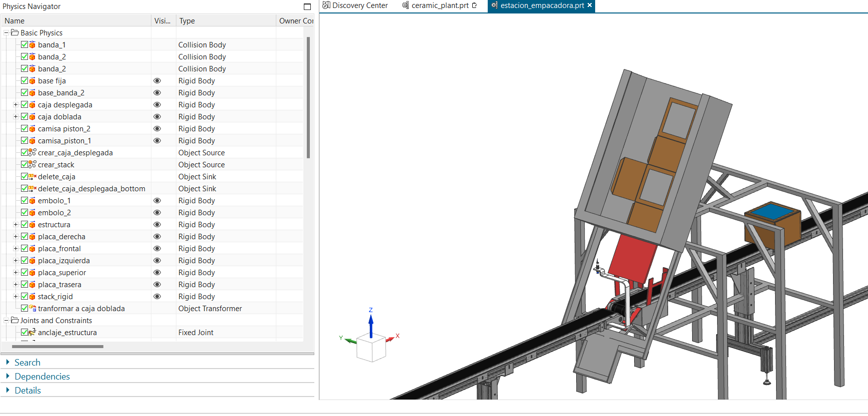868x416 pixels.
Task: Click the collision body icon for banda_1
Action: pos(32,44)
